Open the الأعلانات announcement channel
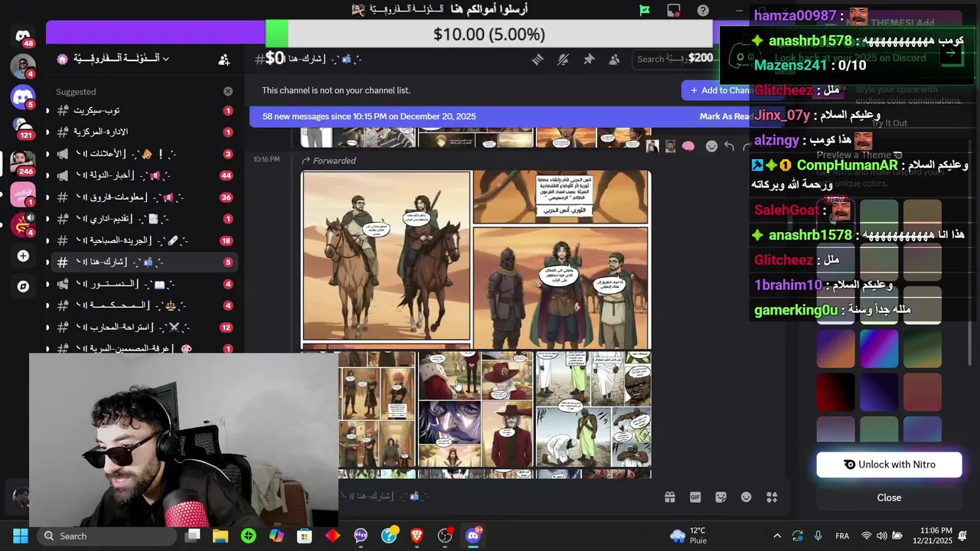980x551 pixels. pos(144,154)
